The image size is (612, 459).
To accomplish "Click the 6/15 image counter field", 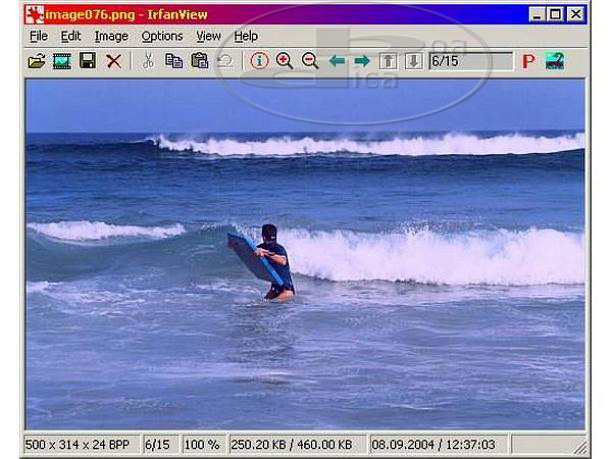I will (469, 61).
